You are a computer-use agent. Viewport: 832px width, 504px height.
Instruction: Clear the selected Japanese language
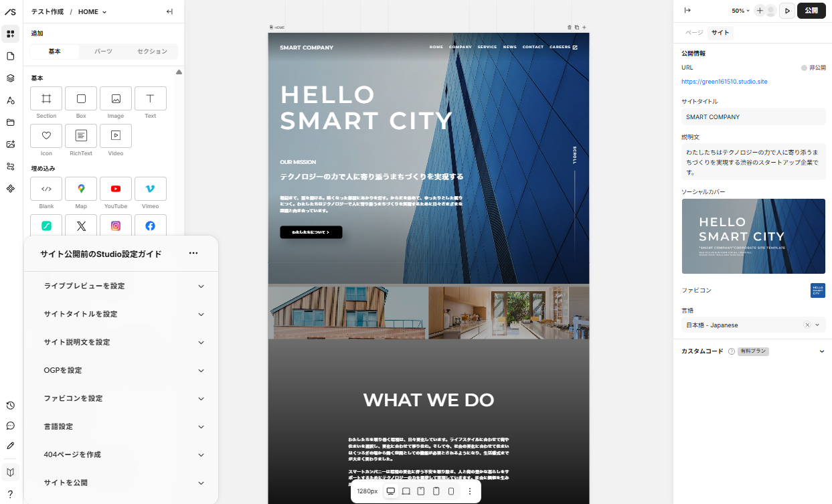[807, 325]
